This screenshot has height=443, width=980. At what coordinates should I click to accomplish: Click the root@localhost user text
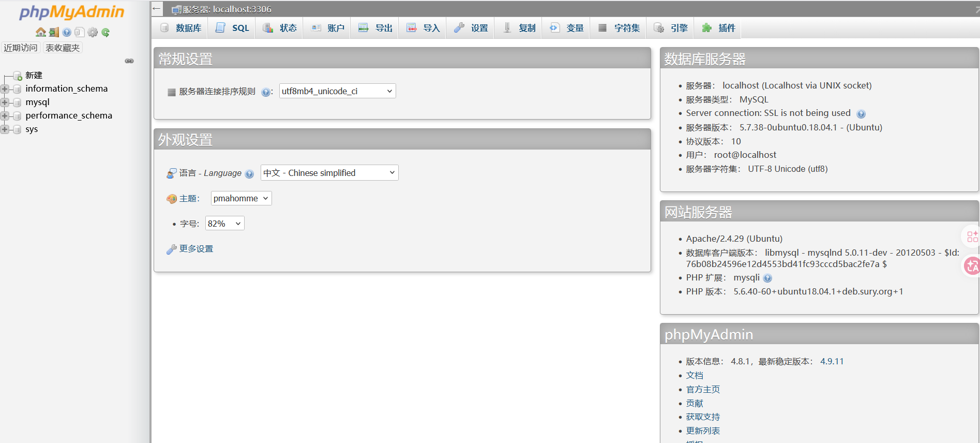tap(745, 155)
